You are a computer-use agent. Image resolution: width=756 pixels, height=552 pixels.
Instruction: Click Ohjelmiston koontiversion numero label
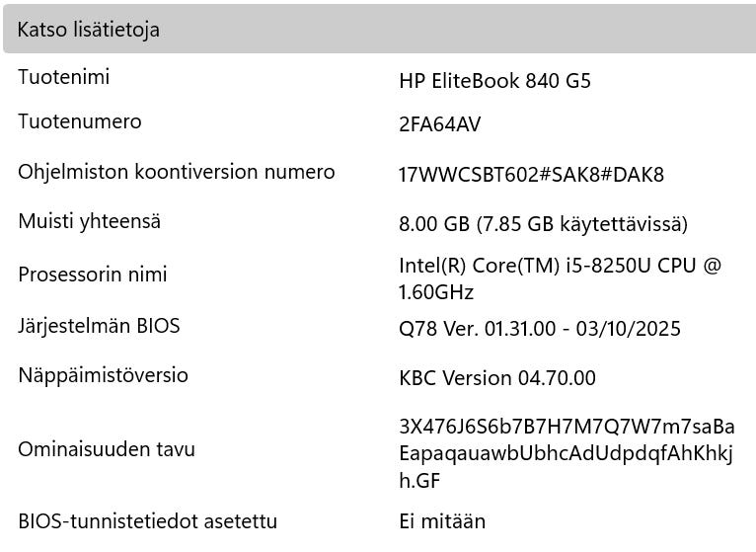177,172
